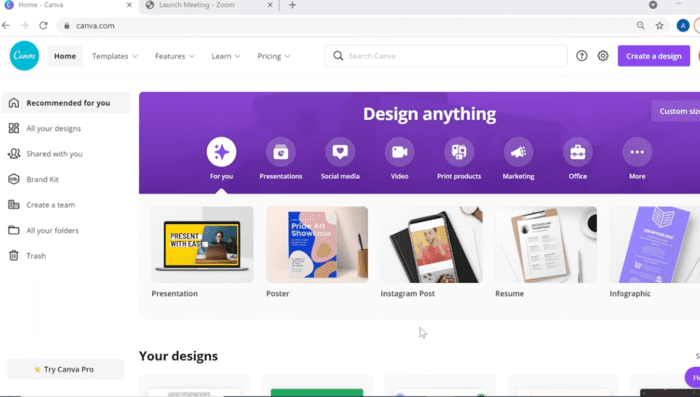Image resolution: width=700 pixels, height=397 pixels.
Task: Open the settings gear icon
Action: click(603, 56)
